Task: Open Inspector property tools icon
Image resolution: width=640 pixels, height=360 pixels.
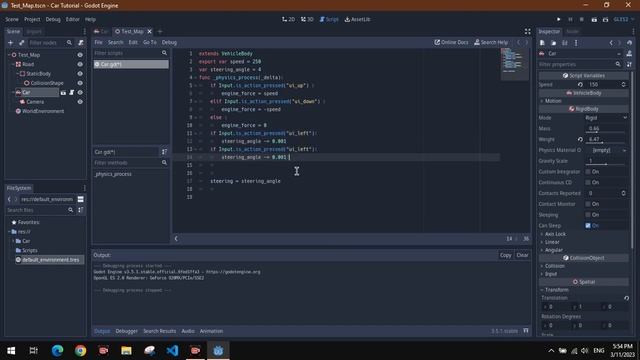Action: click(x=629, y=64)
